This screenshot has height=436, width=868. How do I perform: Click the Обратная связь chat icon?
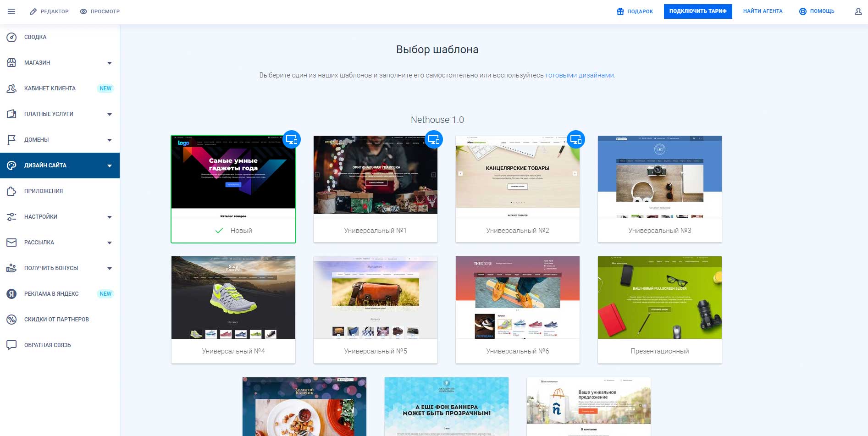pos(11,345)
